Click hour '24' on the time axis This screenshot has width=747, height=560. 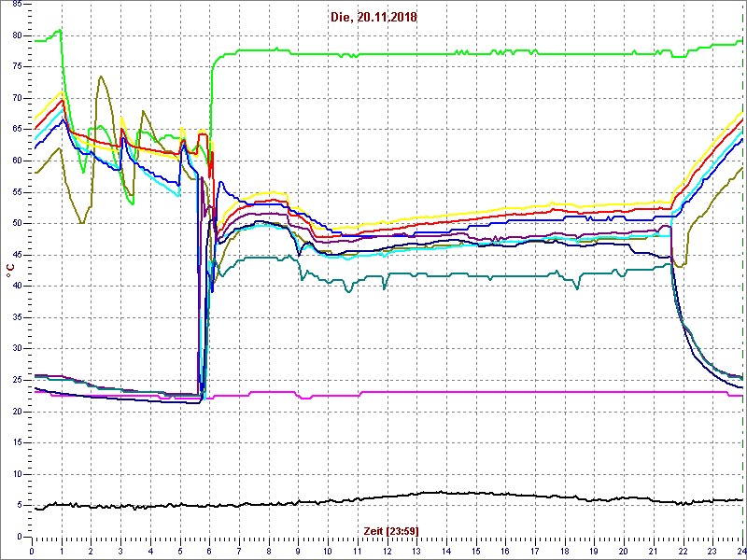click(x=741, y=549)
